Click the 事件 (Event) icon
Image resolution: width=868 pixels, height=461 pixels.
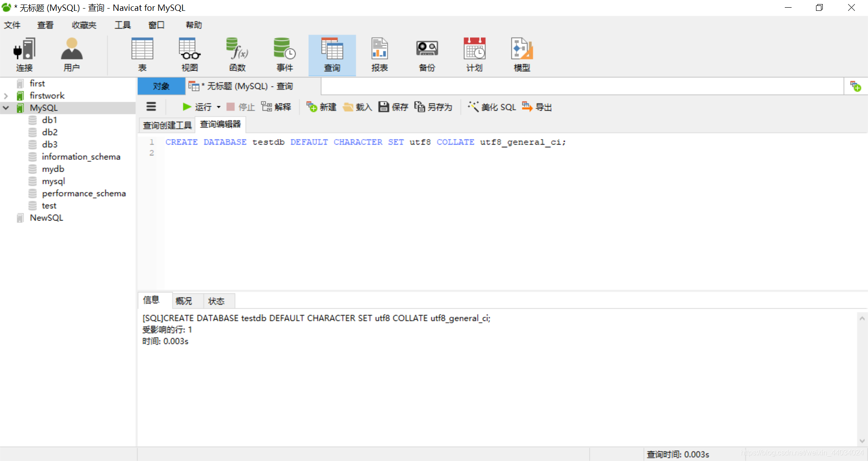tap(285, 55)
